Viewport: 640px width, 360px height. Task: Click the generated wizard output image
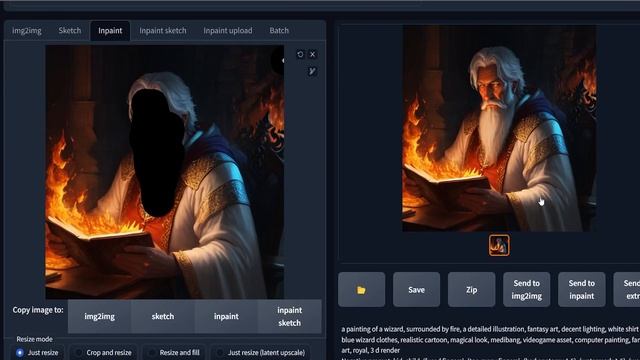(499, 128)
